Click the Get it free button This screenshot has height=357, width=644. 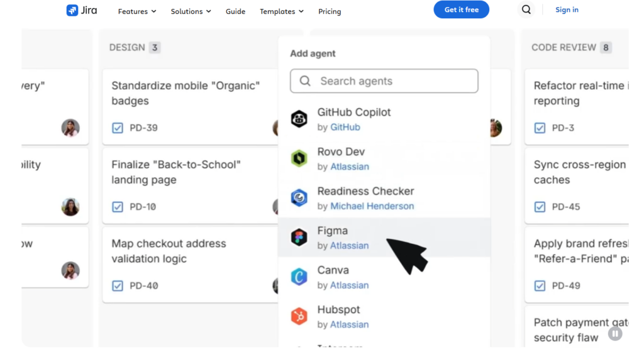pyautogui.click(x=461, y=9)
